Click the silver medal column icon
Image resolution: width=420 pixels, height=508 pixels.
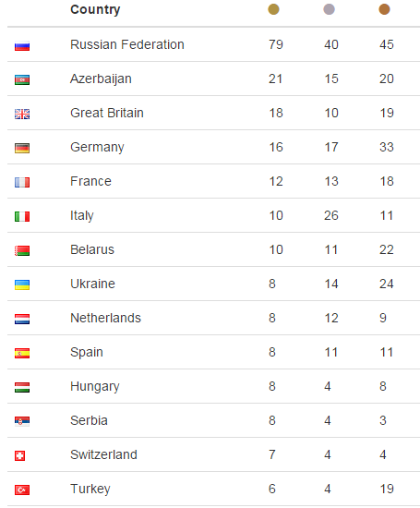tap(329, 9)
